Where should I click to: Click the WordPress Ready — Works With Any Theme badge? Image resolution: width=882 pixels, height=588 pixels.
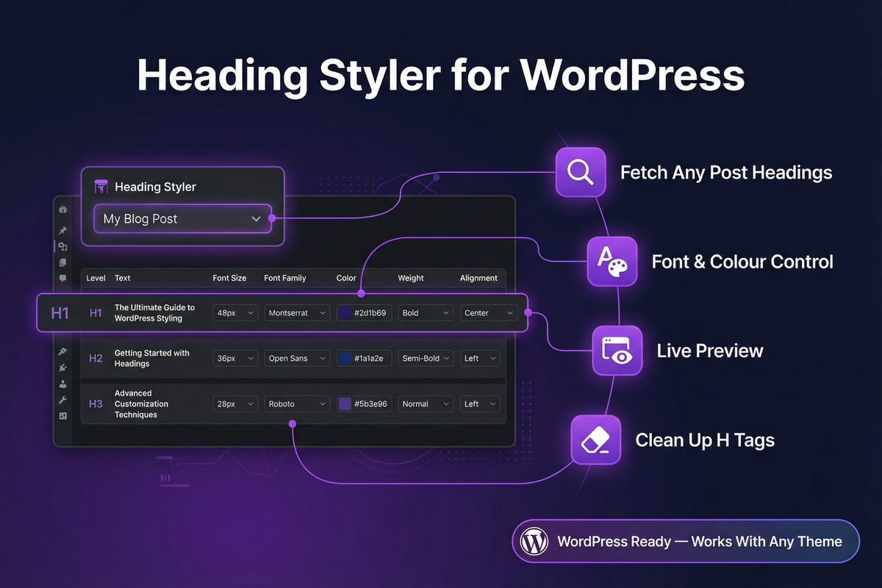point(685,542)
